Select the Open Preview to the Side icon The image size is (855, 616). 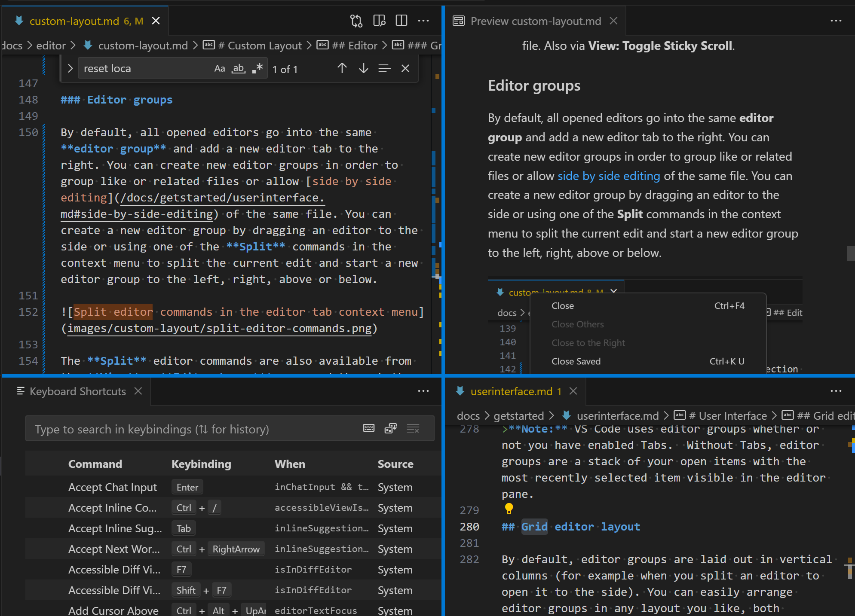[379, 21]
